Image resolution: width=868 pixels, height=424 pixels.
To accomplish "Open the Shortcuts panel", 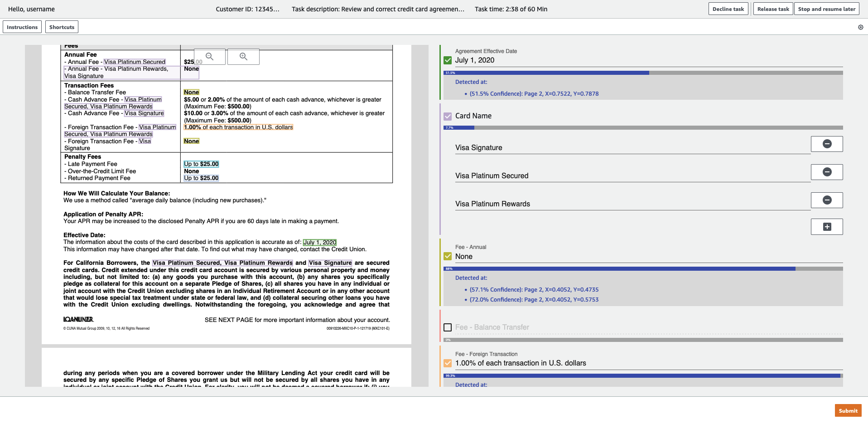I will [x=62, y=27].
